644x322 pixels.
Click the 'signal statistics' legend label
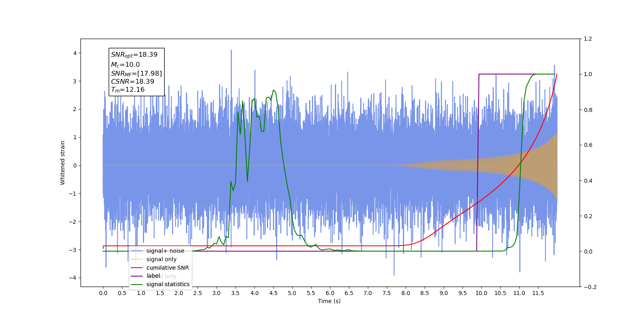tap(168, 284)
